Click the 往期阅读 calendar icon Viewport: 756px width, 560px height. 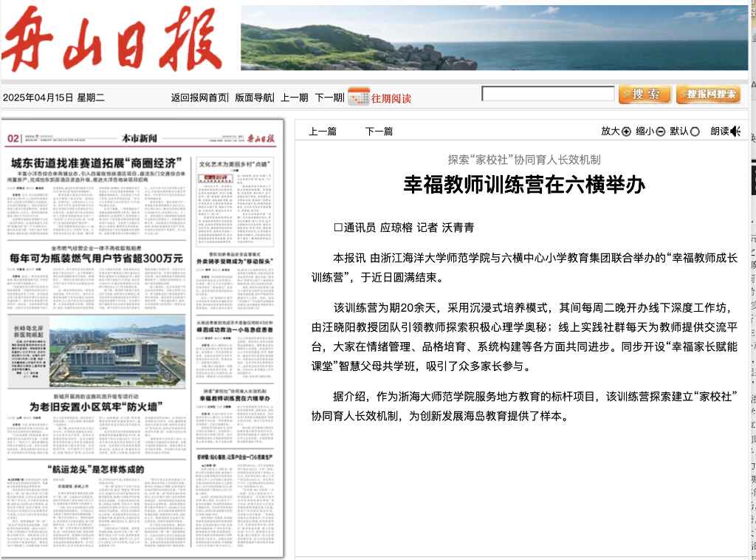359,96
